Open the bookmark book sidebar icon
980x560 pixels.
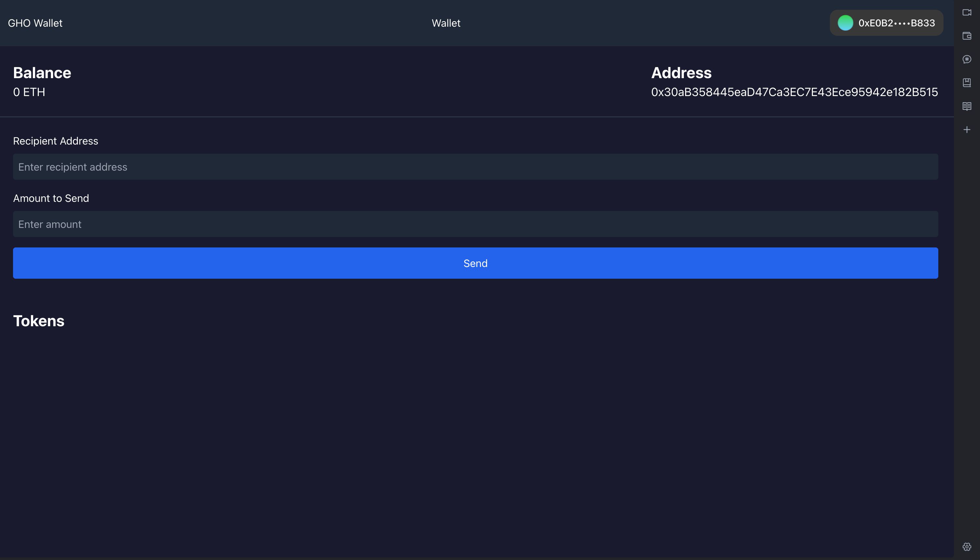(967, 83)
